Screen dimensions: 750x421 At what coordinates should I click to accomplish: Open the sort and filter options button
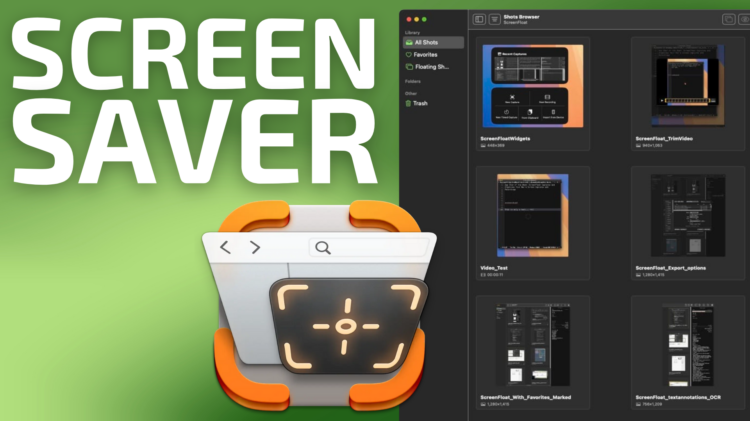click(x=495, y=19)
